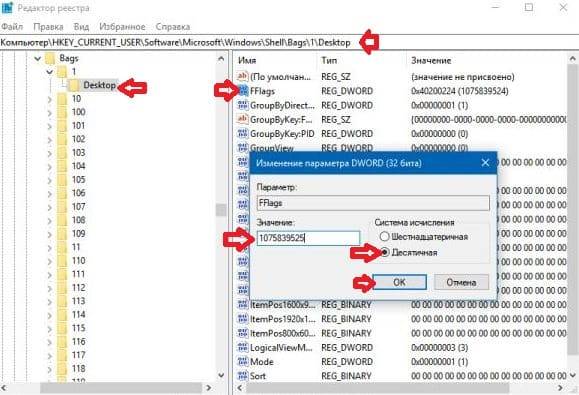Image resolution: width=579 pixels, height=395 pixels.
Task: Open the Правка menu
Action: tap(48, 27)
